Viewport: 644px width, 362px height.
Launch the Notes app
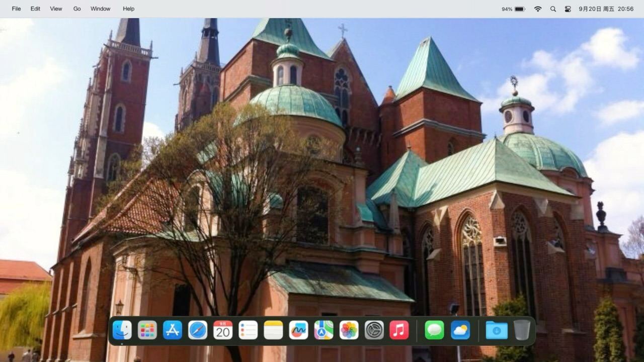click(273, 330)
